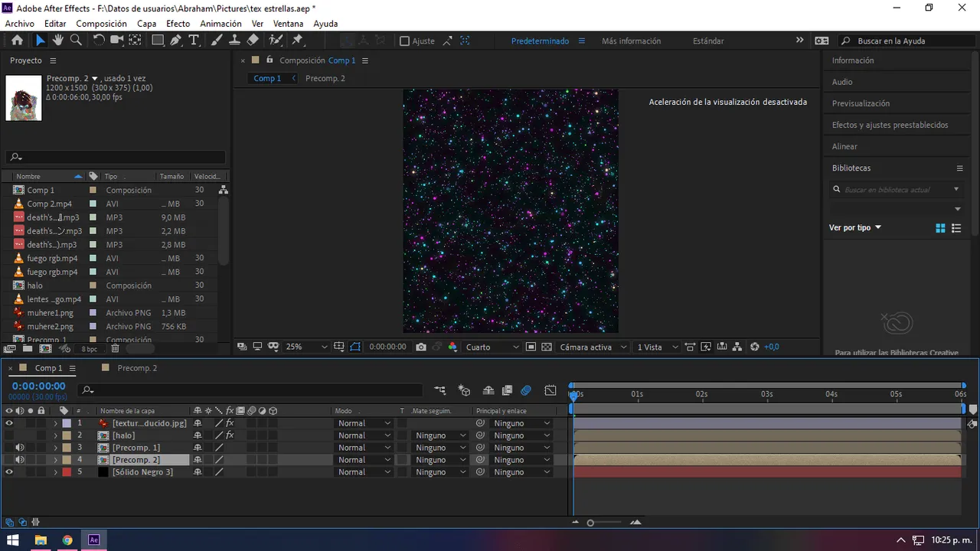The height and width of the screenshot is (551, 980).
Task: Select the Zoom magnifier tool
Action: 76,41
